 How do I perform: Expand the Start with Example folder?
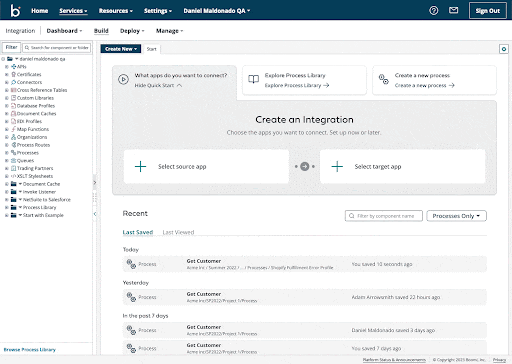pos(6,215)
